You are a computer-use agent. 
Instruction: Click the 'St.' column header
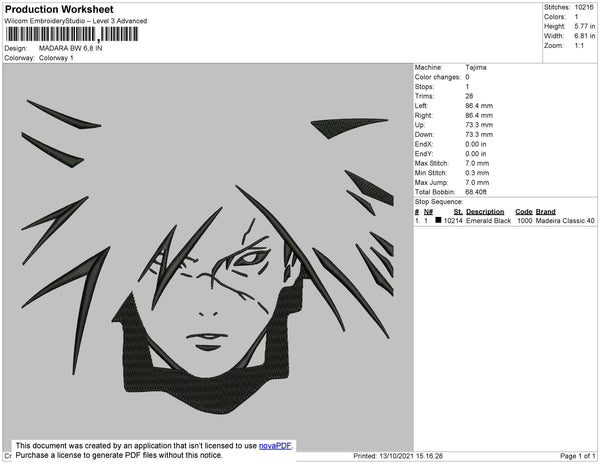tap(458, 212)
